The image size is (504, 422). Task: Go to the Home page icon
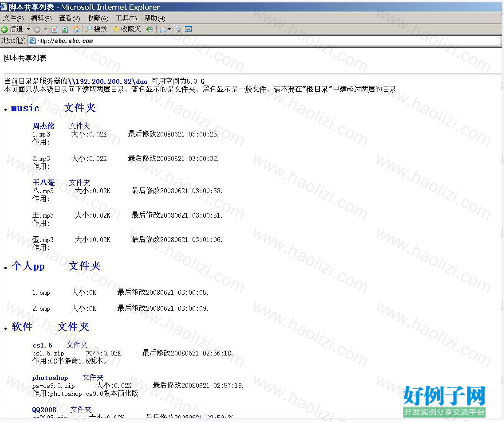(x=76, y=29)
